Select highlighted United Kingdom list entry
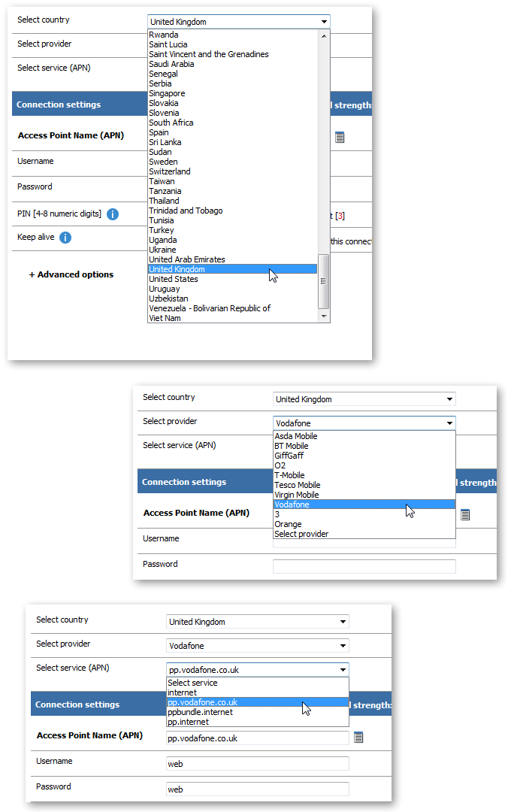The height and width of the screenshot is (812, 511). click(232, 269)
